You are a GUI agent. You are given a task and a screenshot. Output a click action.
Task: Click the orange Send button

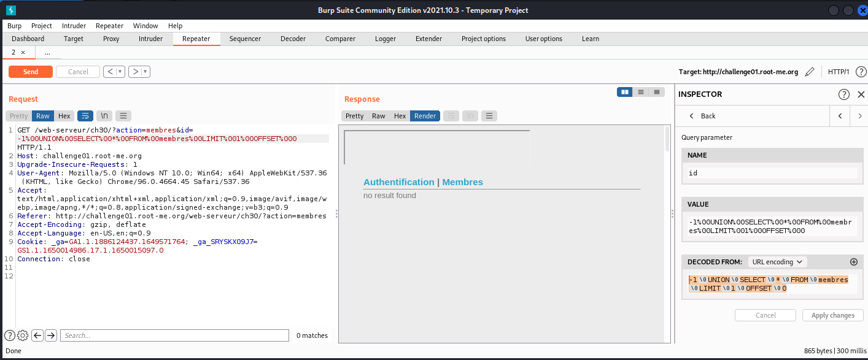click(31, 72)
